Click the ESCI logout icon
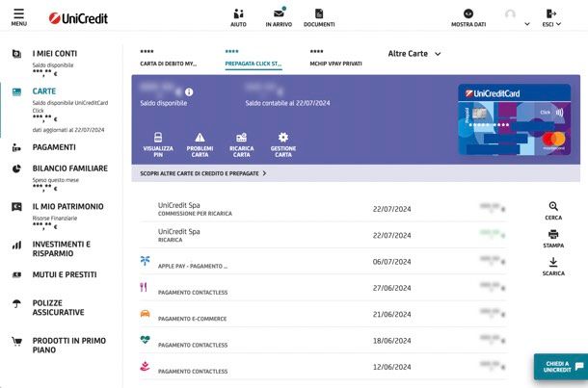This screenshot has width=588, height=388. pyautogui.click(x=550, y=13)
